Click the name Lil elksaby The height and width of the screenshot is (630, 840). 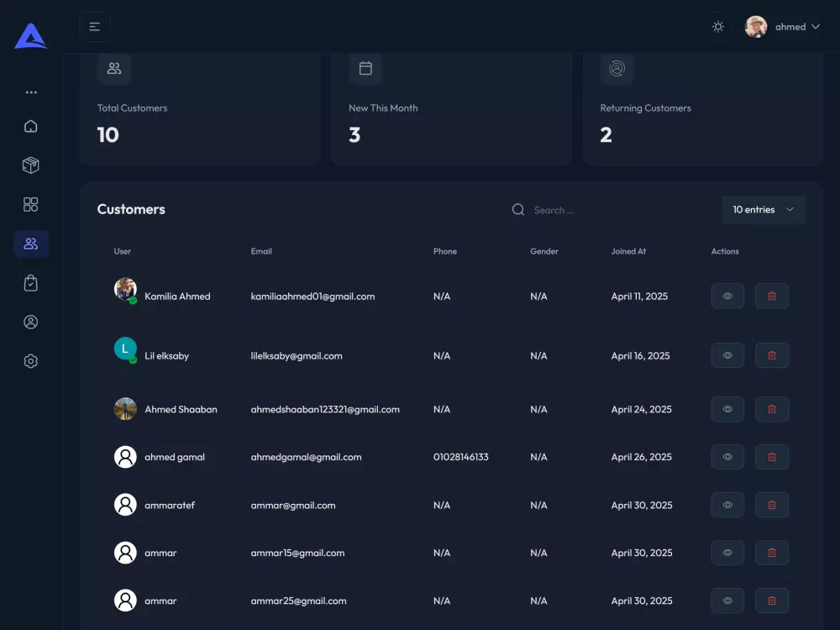pyautogui.click(x=166, y=355)
